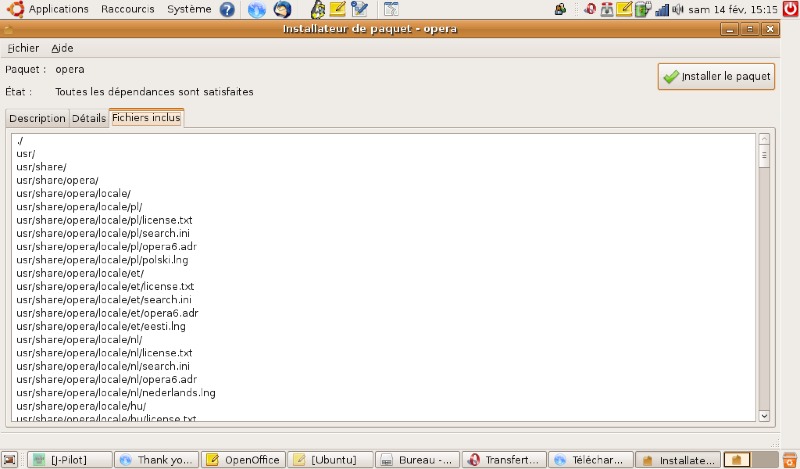Click the network signal bars icon
The image size is (800, 469).
point(661,10)
